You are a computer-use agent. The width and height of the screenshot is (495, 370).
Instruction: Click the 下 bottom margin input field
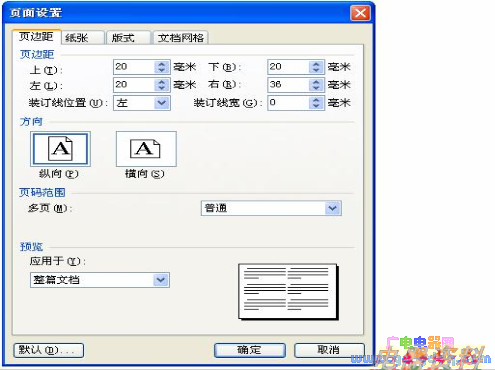[288, 67]
